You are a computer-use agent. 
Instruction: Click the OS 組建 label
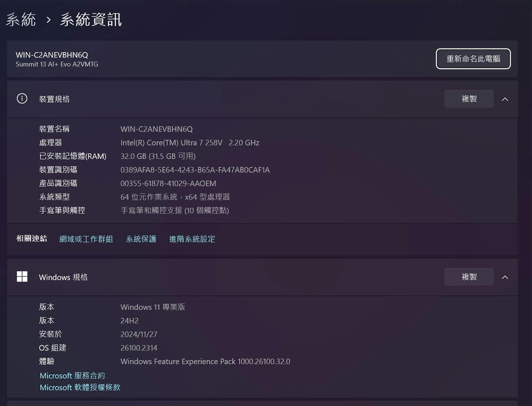point(52,348)
